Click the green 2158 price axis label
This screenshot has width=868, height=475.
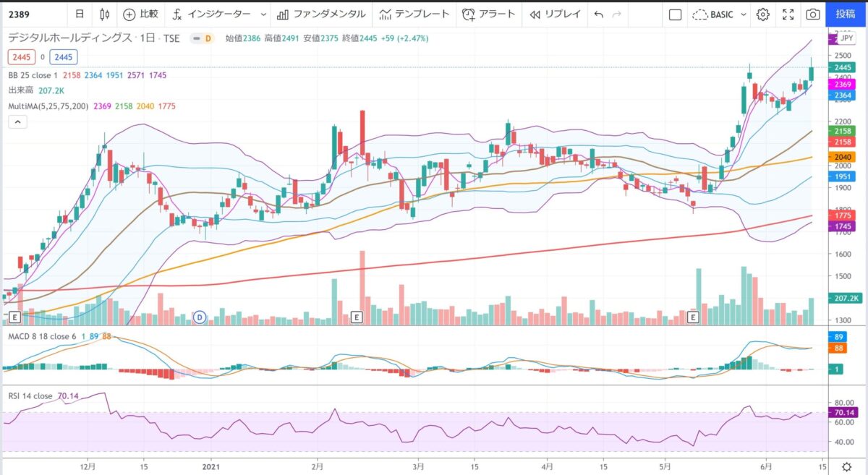click(x=843, y=132)
